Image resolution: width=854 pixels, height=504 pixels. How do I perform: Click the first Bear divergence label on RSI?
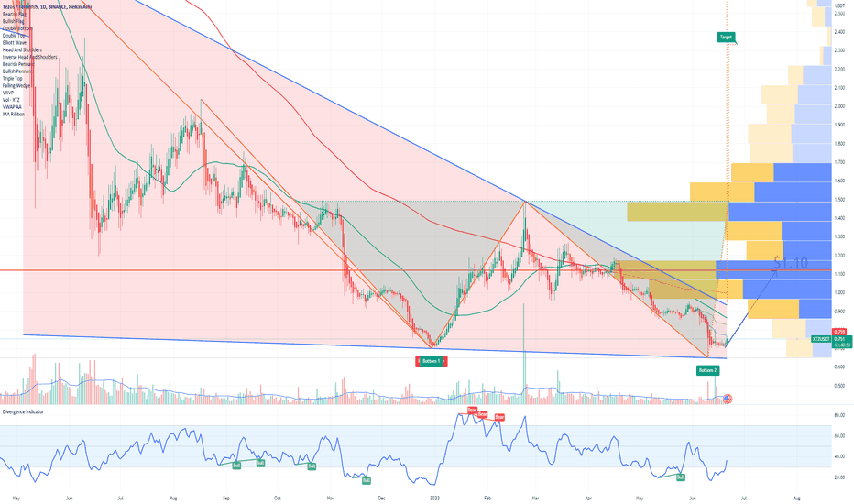coord(472,410)
